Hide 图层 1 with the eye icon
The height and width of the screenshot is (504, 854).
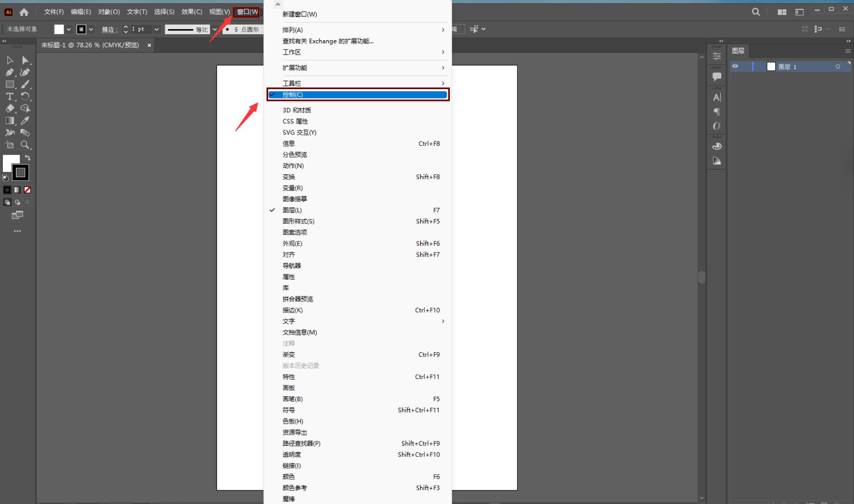[x=735, y=67]
